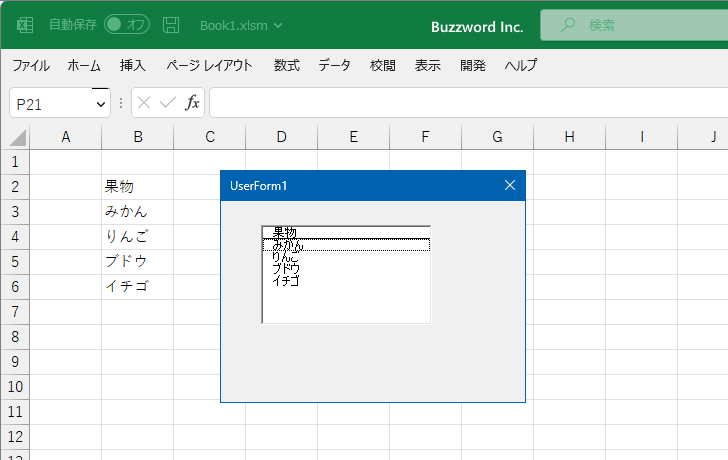Select row 1 header
Viewport: 728px width, 460px height.
(x=15, y=162)
